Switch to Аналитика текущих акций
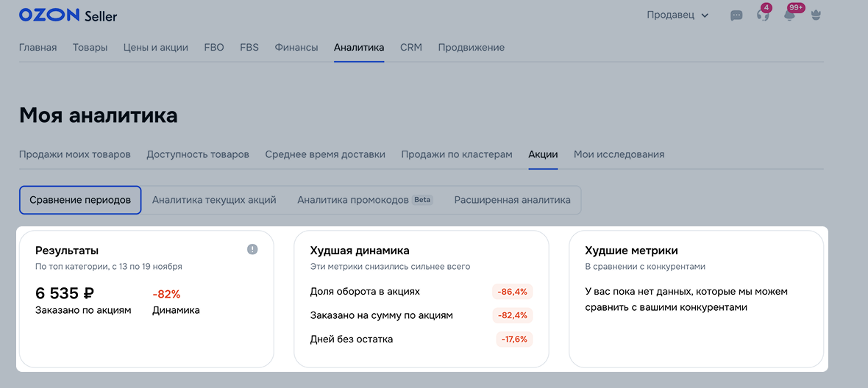 [x=214, y=200]
